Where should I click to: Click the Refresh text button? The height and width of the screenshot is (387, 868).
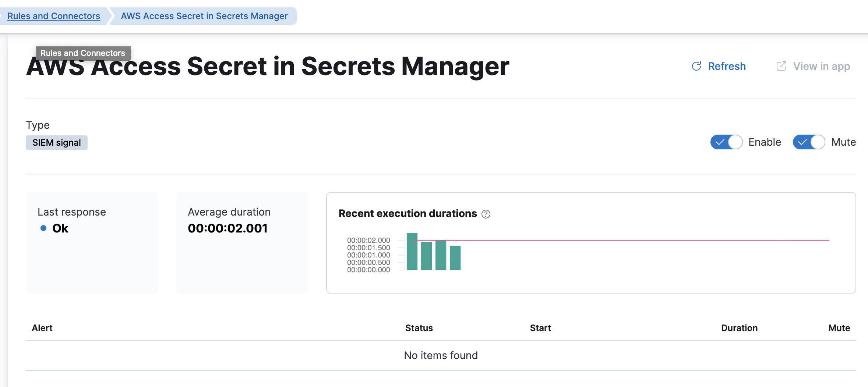(727, 66)
